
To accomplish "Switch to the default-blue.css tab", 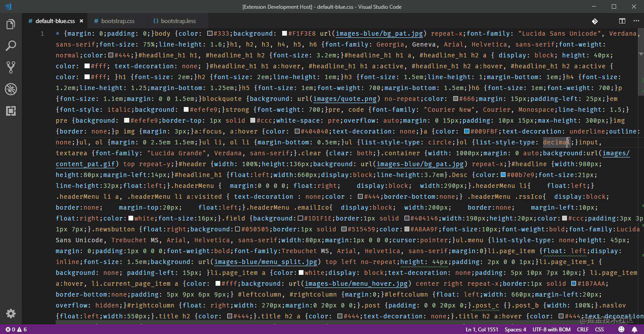I will [x=55, y=21].
